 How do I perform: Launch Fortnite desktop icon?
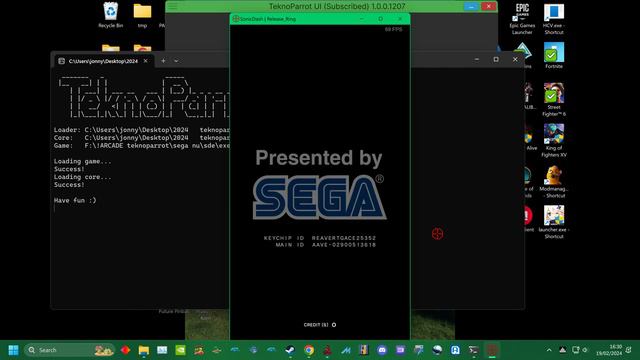coord(553,56)
